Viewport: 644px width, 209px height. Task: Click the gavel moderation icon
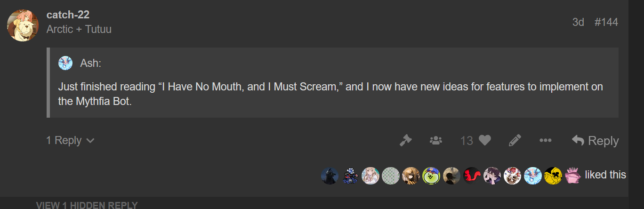pos(405,140)
